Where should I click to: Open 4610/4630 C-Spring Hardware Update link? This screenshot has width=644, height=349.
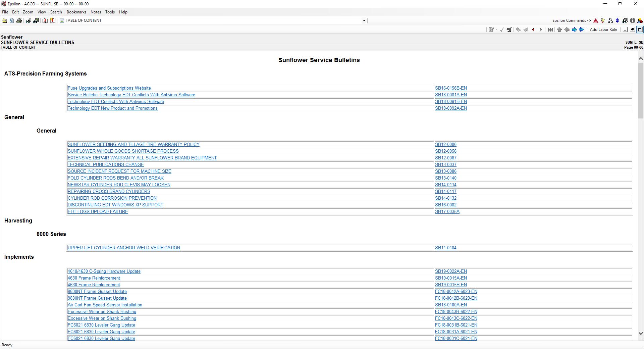pos(104,271)
